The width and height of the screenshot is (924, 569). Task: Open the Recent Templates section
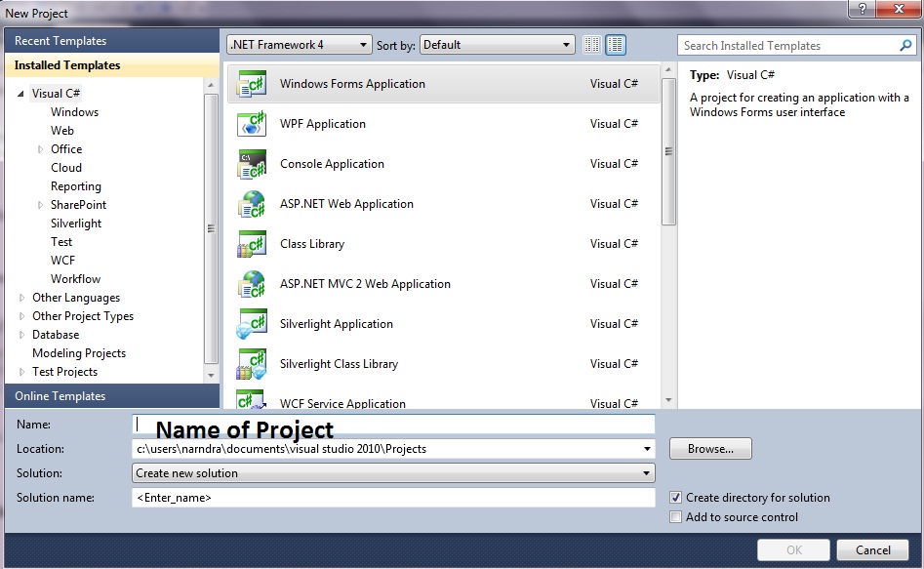pos(112,41)
